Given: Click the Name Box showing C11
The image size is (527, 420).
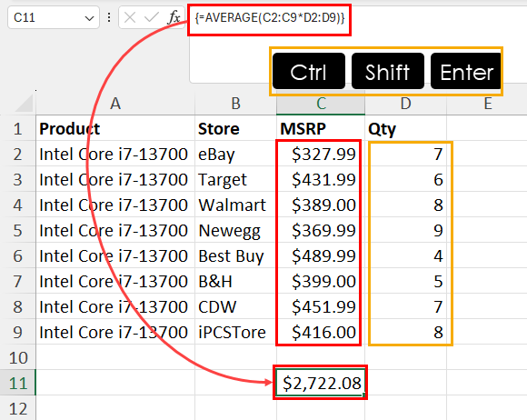Looking at the screenshot, I should [x=53, y=17].
